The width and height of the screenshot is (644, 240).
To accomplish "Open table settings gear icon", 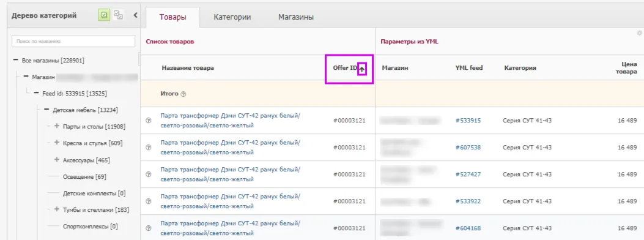I will (x=640, y=33).
